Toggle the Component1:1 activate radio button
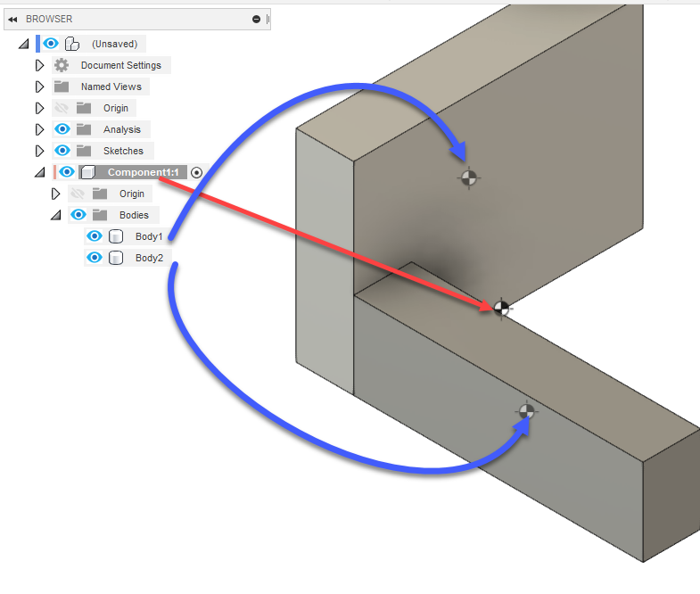This screenshot has width=700, height=594. click(196, 172)
